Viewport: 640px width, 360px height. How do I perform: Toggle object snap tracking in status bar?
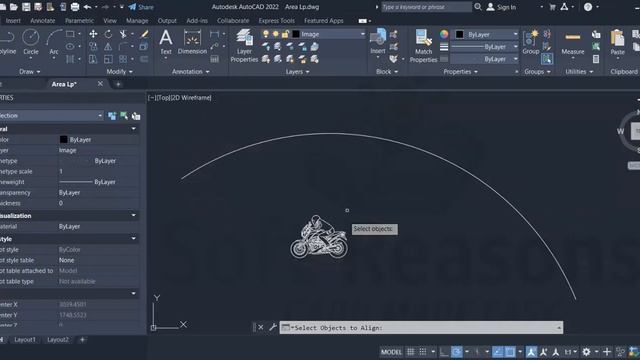tap(498, 352)
